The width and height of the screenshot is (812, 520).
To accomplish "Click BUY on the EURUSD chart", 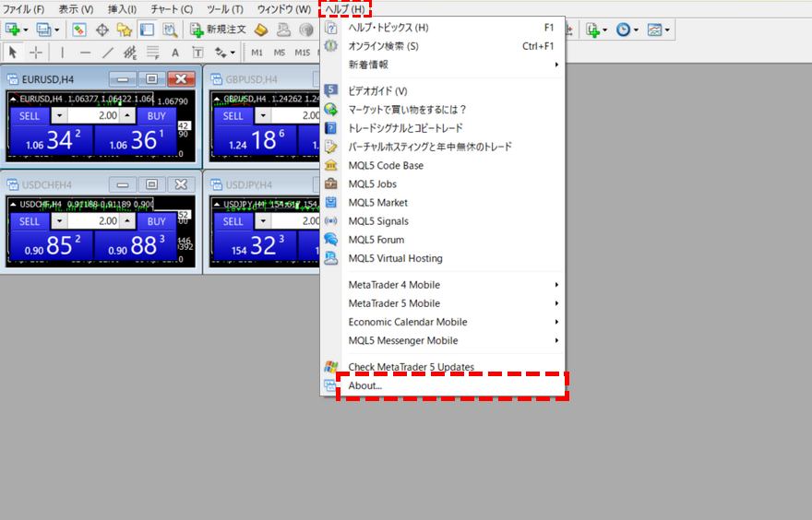I will (x=156, y=116).
